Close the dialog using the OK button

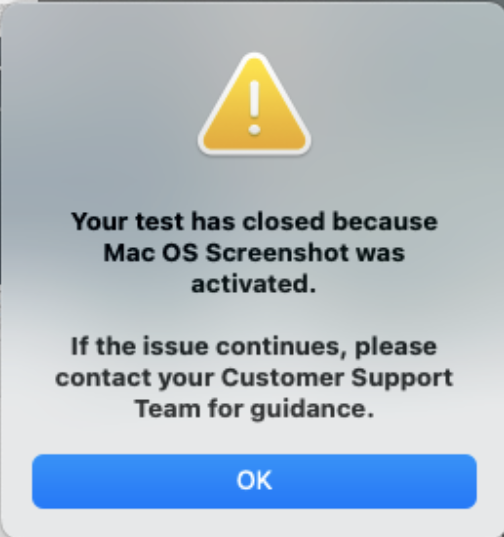pyautogui.click(x=254, y=481)
